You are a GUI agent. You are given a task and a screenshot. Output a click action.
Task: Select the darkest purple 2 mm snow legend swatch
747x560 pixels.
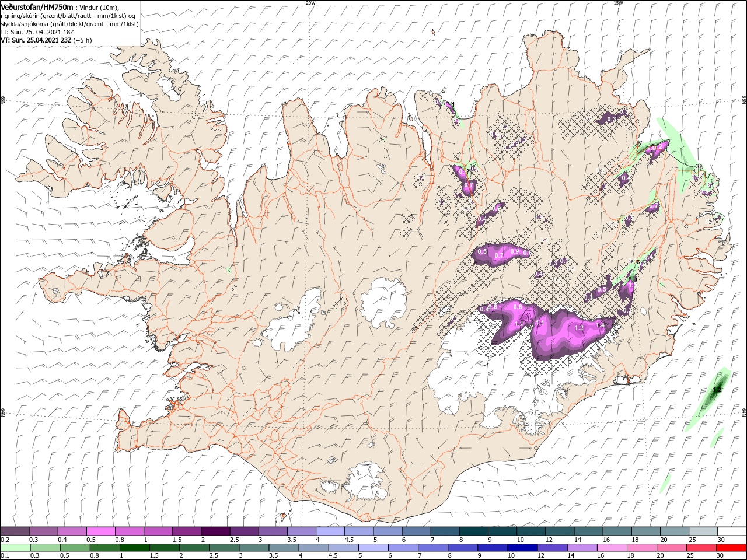click(x=215, y=531)
